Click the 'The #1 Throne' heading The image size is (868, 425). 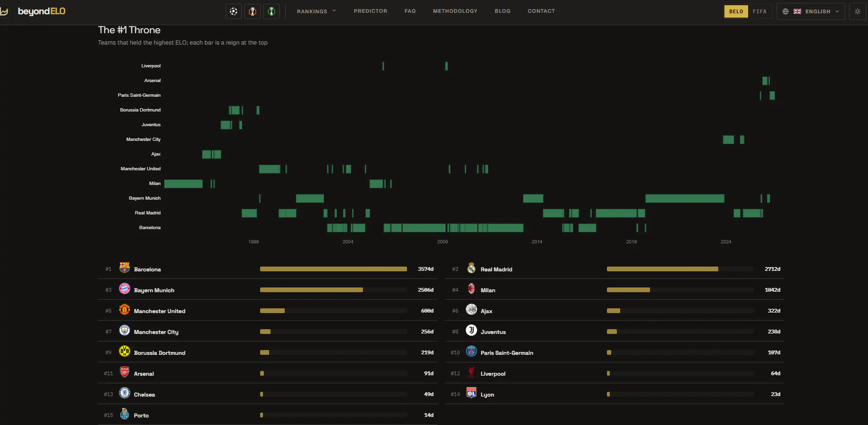(129, 30)
